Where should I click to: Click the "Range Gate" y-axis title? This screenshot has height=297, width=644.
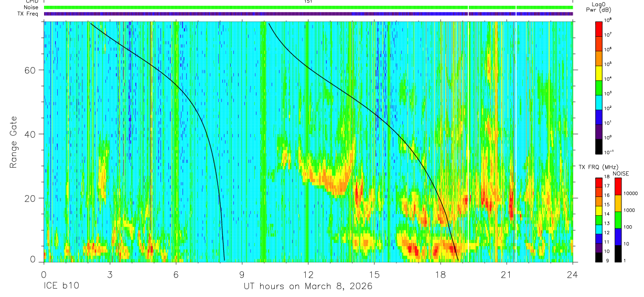coord(14,141)
